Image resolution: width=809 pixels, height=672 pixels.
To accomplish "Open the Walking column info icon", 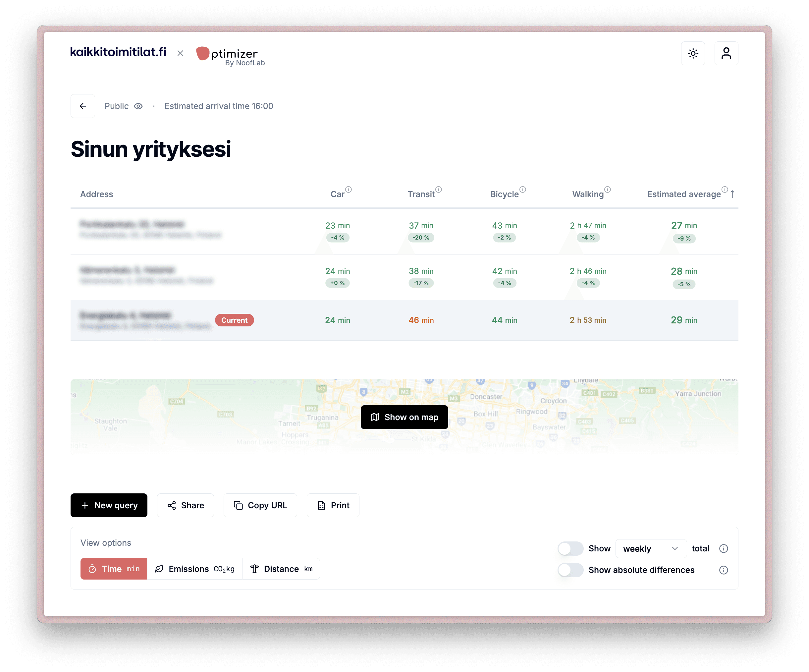I will click(x=608, y=189).
